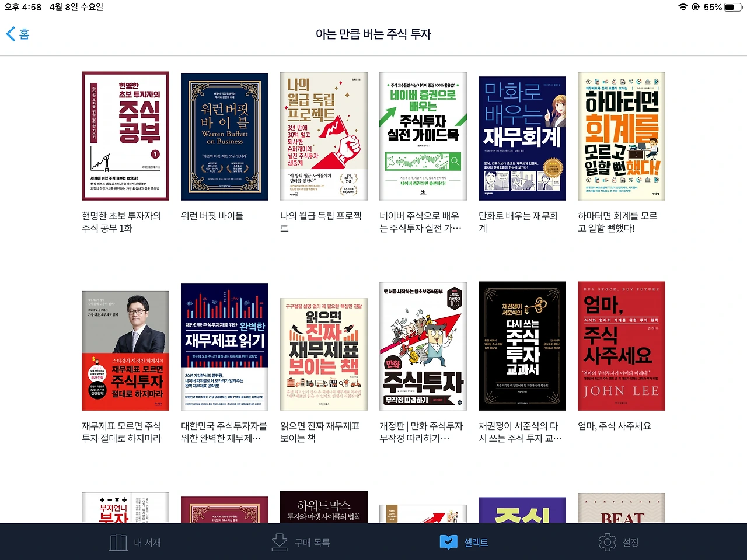
Task: Tap the 구매 목록 download icon
Action: click(280, 542)
